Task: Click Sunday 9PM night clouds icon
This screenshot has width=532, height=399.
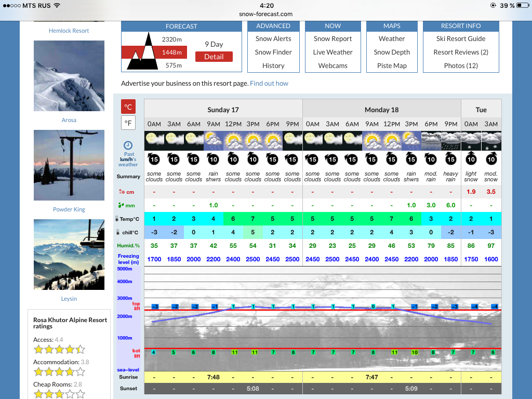Action: click(x=292, y=141)
